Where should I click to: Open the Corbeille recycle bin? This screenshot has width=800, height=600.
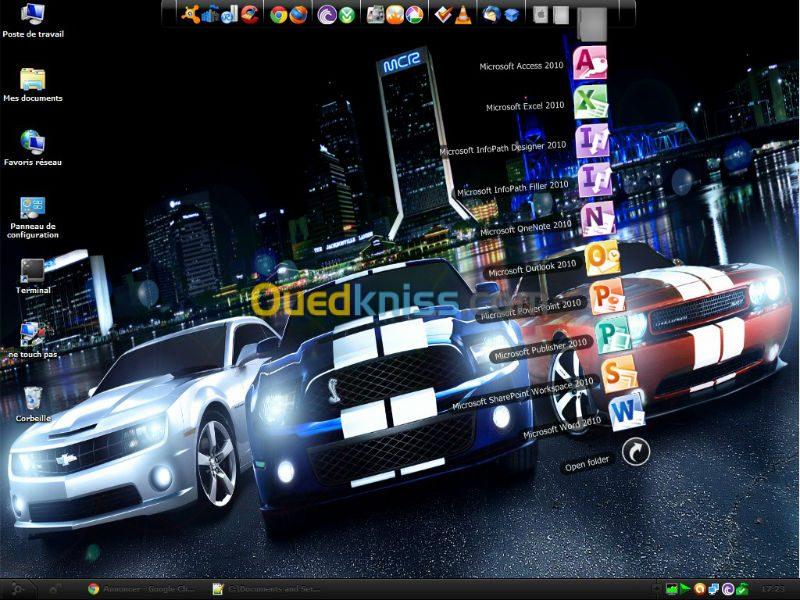(x=33, y=403)
